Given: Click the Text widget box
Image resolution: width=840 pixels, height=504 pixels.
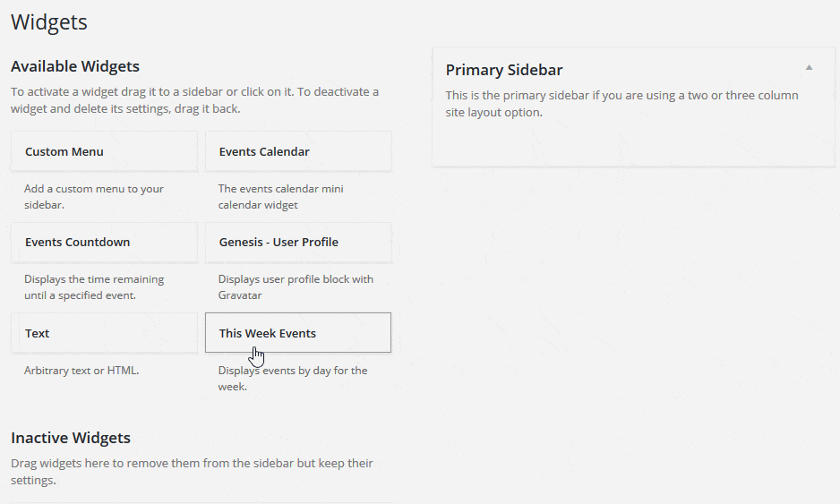Looking at the screenshot, I should click(105, 333).
